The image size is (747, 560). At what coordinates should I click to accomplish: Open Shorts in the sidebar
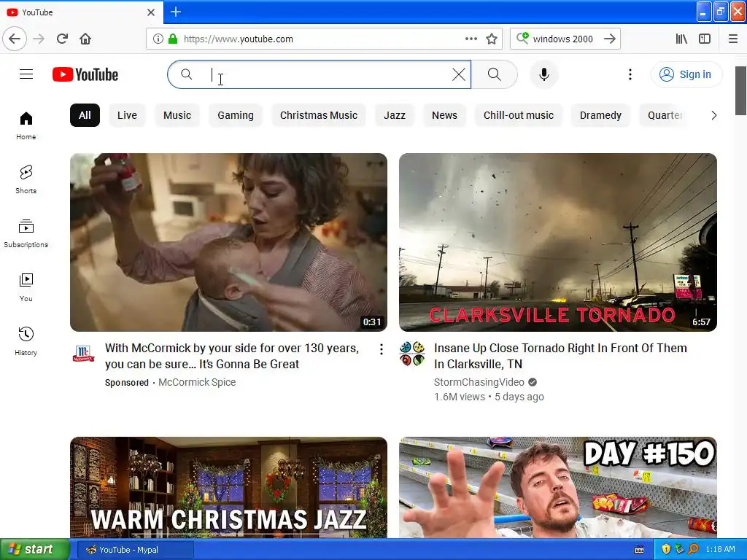(x=26, y=179)
